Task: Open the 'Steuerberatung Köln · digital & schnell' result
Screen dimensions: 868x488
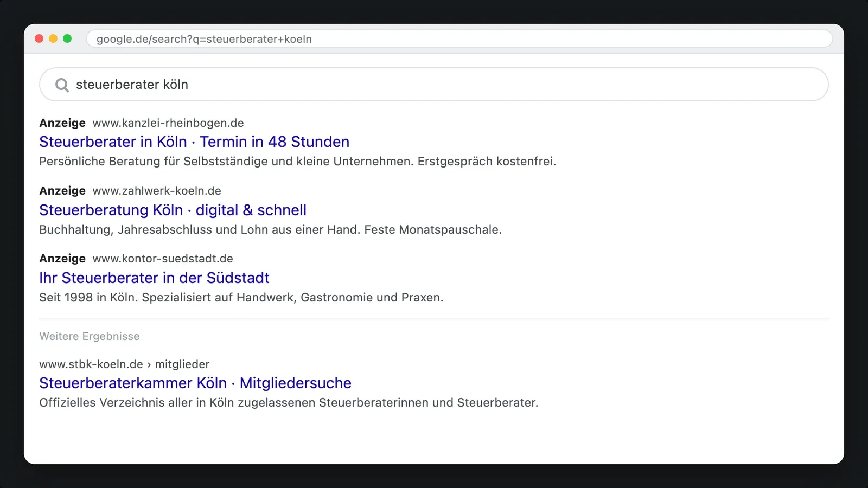Action: pos(173,210)
